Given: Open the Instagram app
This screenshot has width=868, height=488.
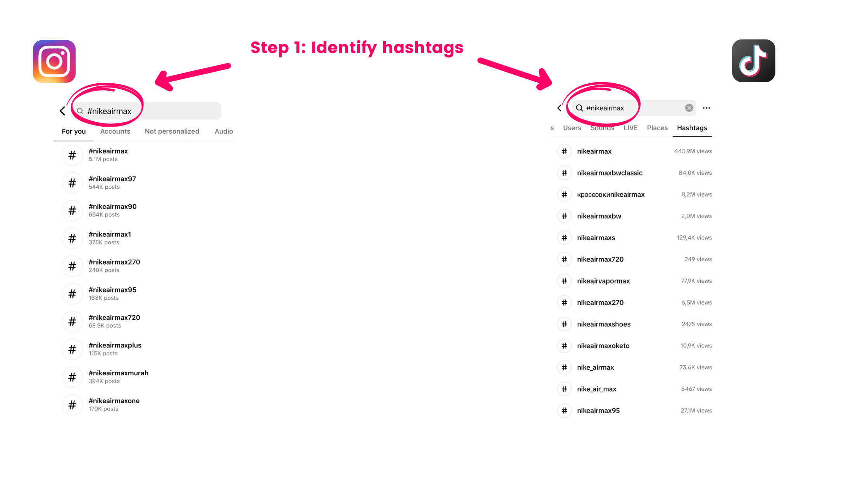Looking at the screenshot, I should click(x=53, y=60).
